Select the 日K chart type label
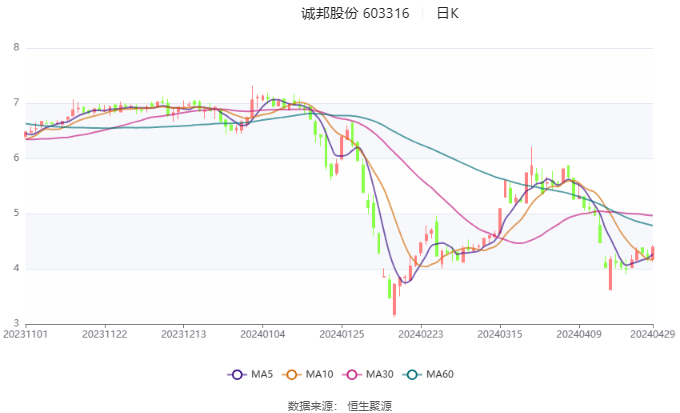680x413 pixels. click(x=448, y=14)
